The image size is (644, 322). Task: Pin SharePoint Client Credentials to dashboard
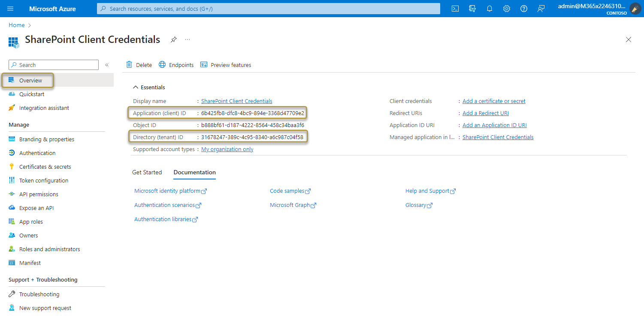pyautogui.click(x=173, y=39)
